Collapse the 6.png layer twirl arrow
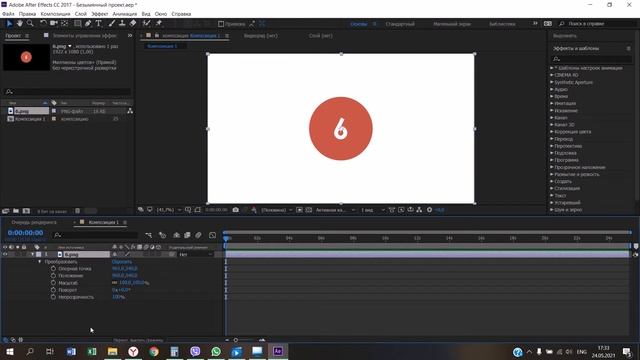Screen dimensions: 640x360 pos(33,254)
